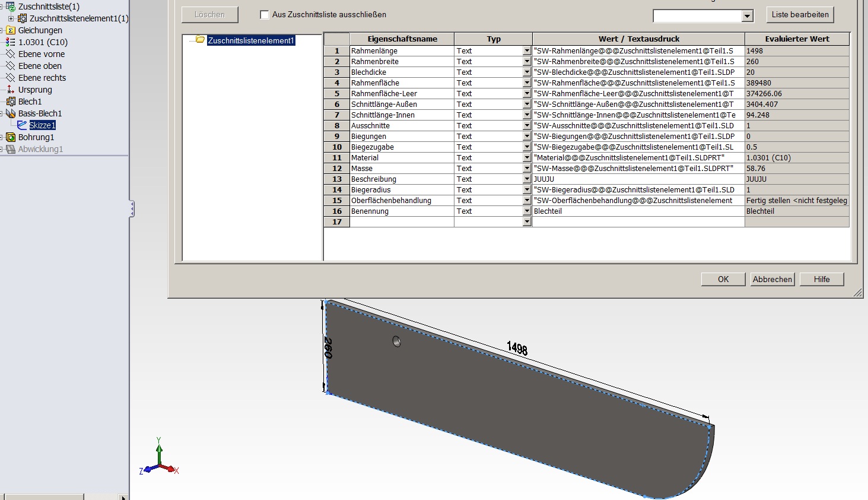Select Gleichungen in the feature tree
Screen dimensions: 868x500
tap(40, 30)
